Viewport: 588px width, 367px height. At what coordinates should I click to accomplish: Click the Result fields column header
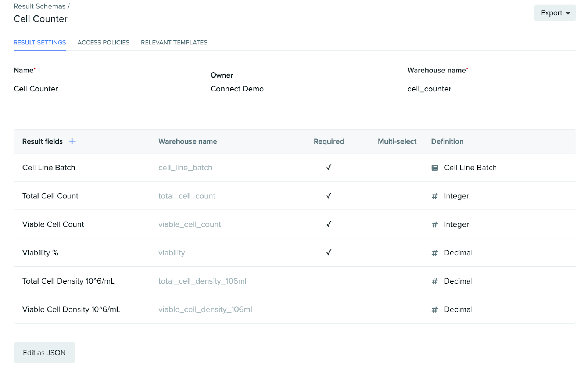click(43, 141)
